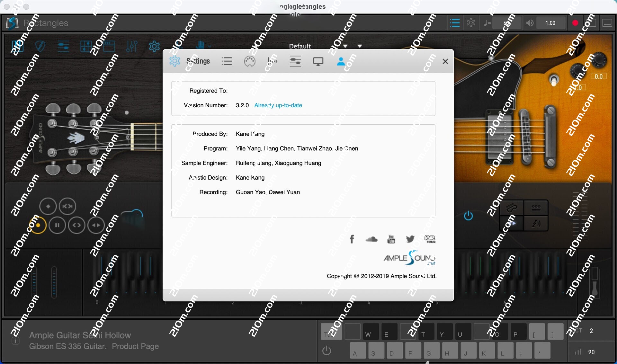617x364 pixels.
Task: Click the W key on virtual keyboard
Action: (371, 332)
